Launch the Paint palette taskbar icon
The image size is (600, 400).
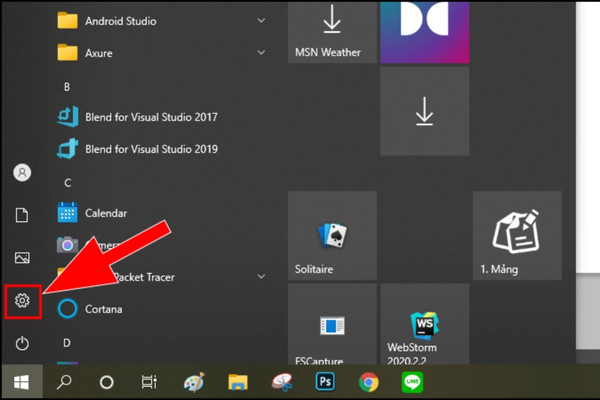194,382
